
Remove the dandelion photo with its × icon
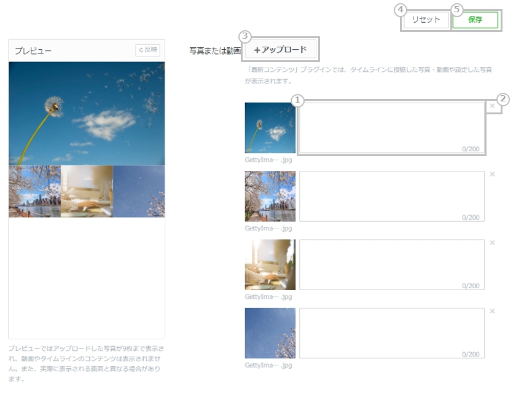(492, 106)
